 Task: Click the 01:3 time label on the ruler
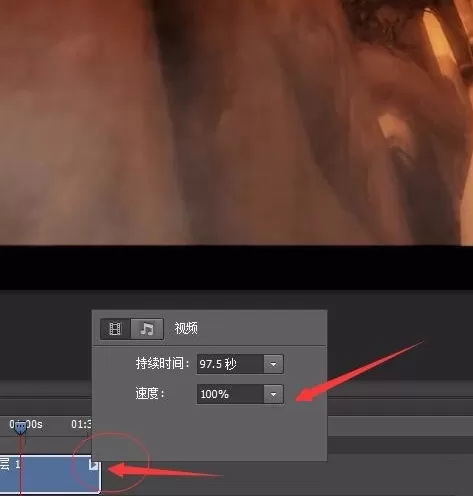pyautogui.click(x=81, y=424)
